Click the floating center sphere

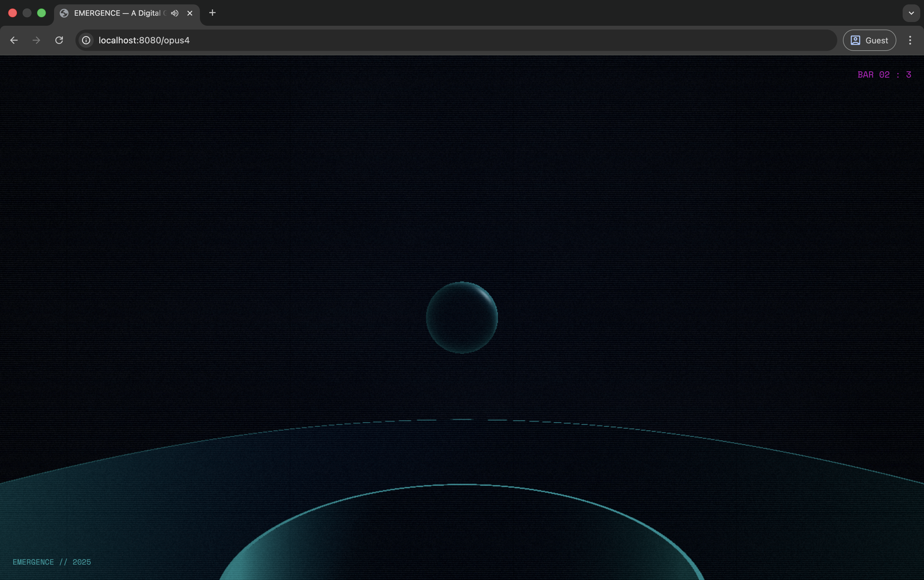tap(462, 318)
